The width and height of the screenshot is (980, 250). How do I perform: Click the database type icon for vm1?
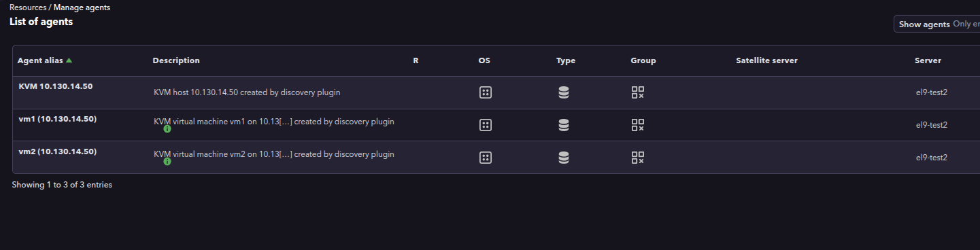pyautogui.click(x=563, y=125)
